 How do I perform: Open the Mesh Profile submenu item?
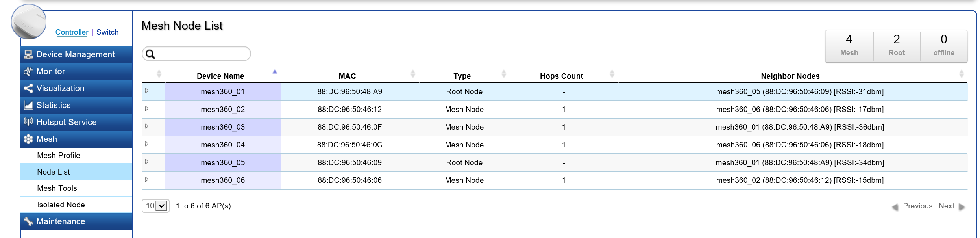[59, 156]
